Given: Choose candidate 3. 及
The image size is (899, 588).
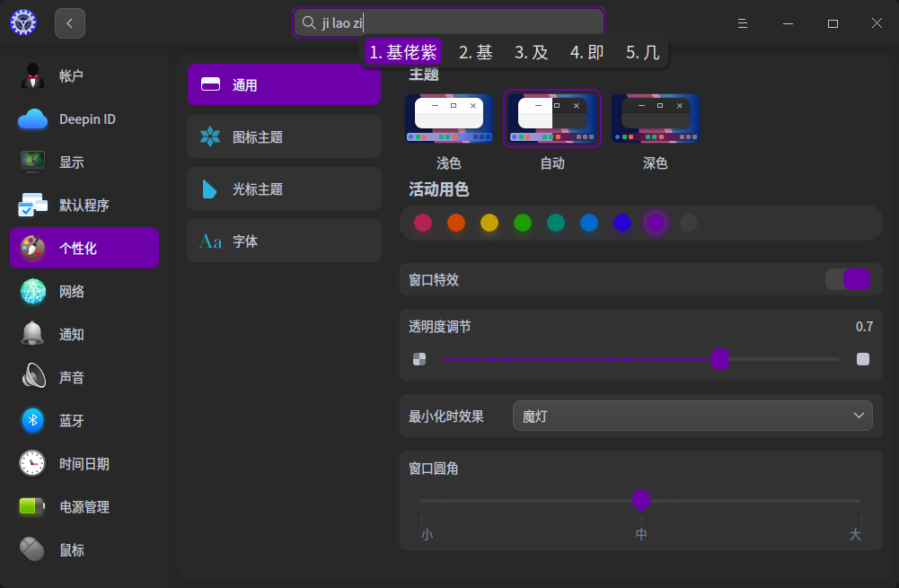Looking at the screenshot, I should (531, 52).
